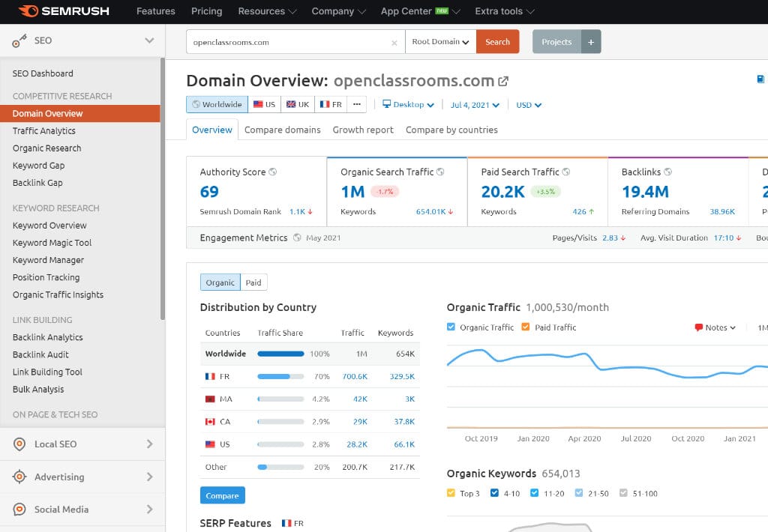768x532 pixels.
Task: Toggle the Paid Traffic checkbox
Action: [x=526, y=327]
